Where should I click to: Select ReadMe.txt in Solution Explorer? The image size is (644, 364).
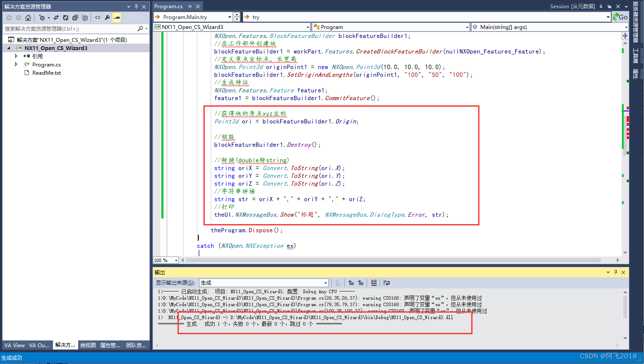point(47,73)
